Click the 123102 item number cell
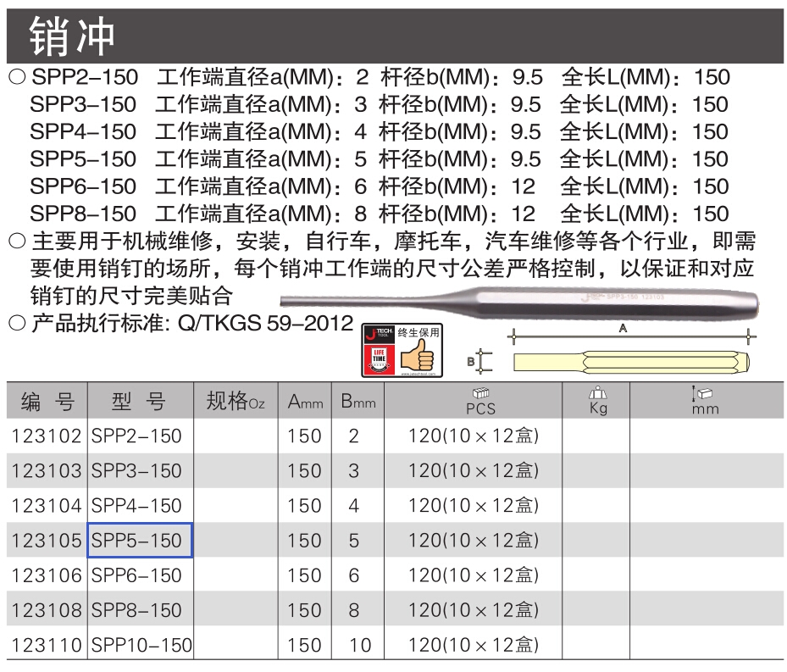Screen dimensions: 787x672 [x=47, y=436]
